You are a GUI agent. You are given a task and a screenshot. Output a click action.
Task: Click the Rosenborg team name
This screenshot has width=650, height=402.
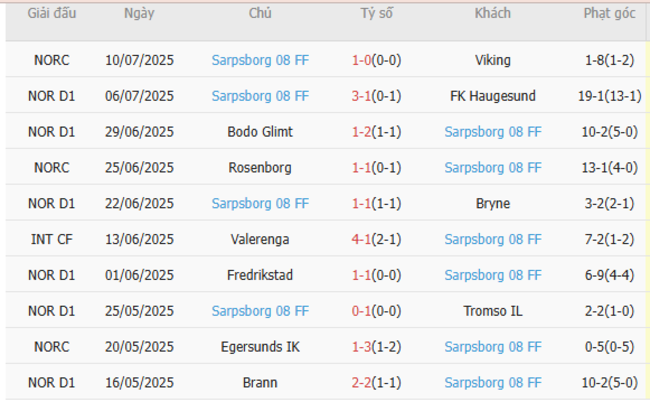click(260, 168)
